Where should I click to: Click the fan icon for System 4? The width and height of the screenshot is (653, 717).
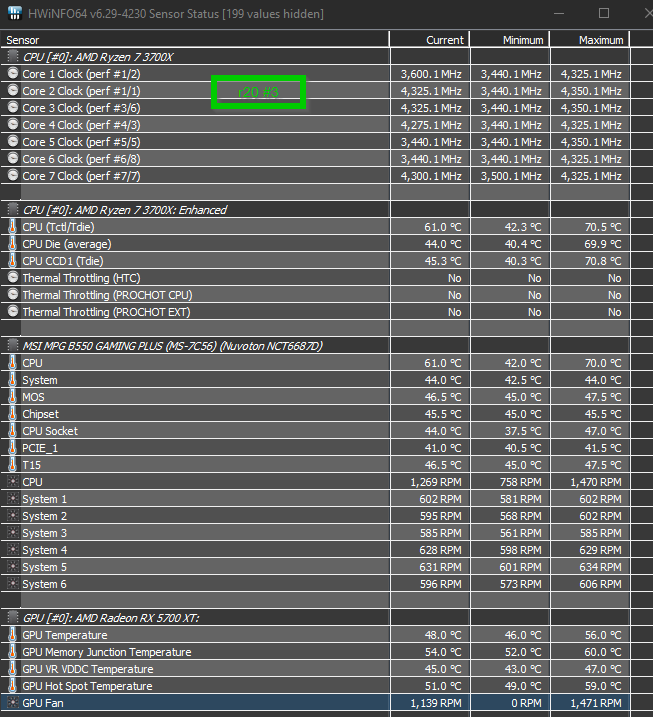13,550
